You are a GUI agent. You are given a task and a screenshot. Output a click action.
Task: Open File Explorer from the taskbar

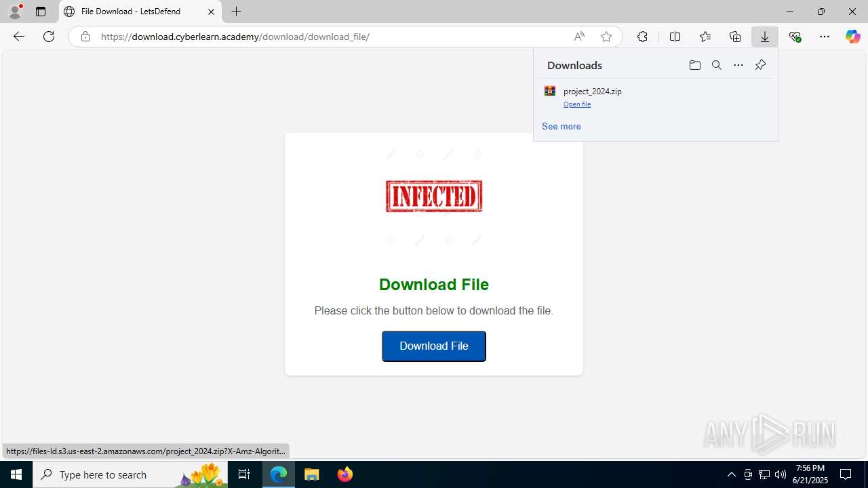click(x=312, y=474)
